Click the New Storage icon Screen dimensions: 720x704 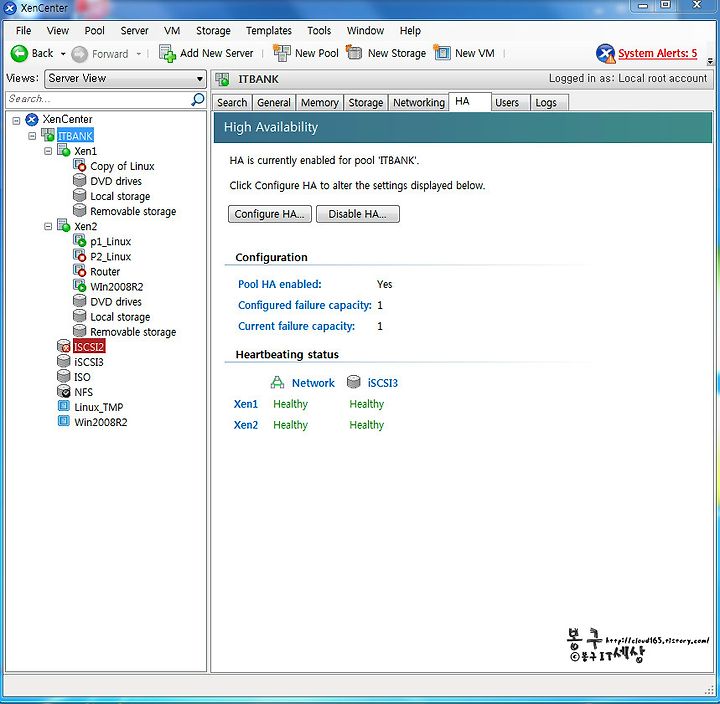(x=354, y=52)
